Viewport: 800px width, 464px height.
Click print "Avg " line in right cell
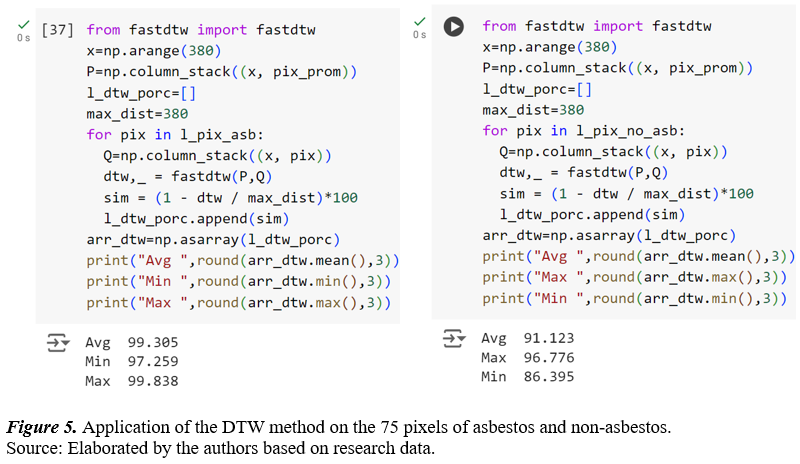pos(639,256)
